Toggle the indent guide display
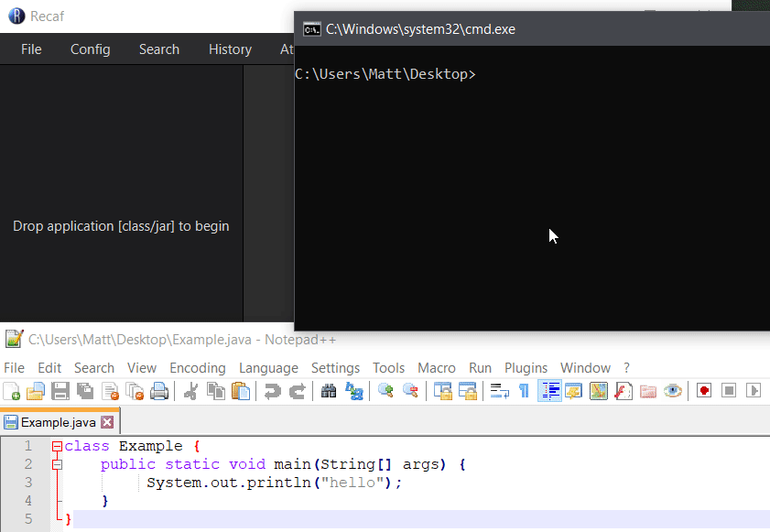This screenshot has width=770, height=532. (x=549, y=391)
